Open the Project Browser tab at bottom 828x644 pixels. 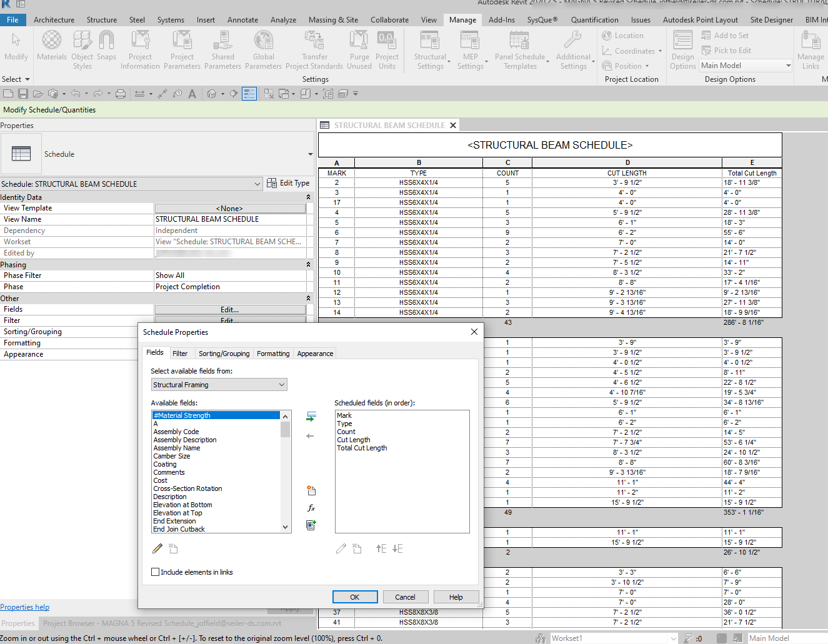coord(162,623)
